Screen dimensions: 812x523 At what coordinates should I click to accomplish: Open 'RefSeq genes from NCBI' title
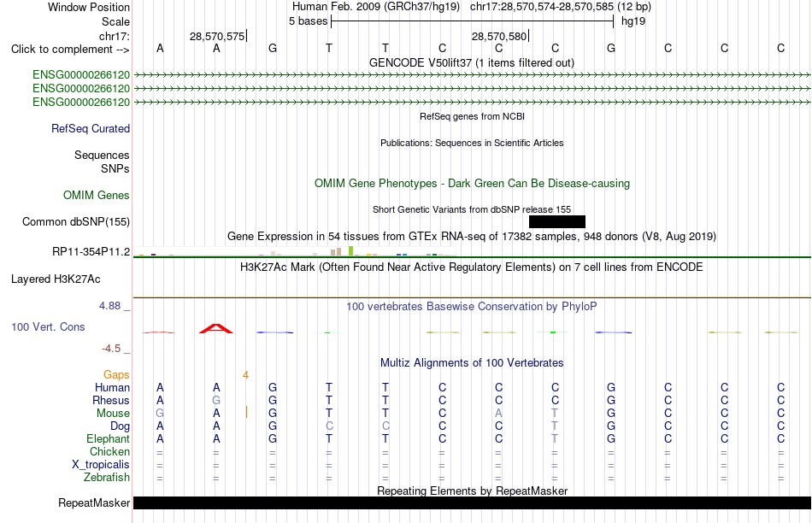point(472,116)
